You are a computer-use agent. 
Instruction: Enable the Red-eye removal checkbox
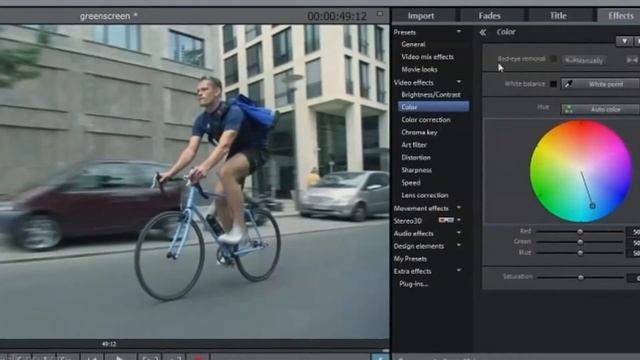(x=553, y=59)
